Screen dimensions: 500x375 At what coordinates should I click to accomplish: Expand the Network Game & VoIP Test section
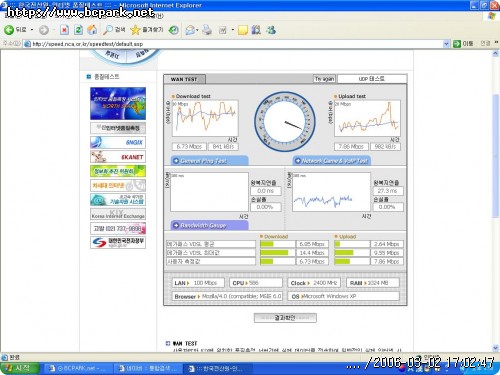coord(332,161)
